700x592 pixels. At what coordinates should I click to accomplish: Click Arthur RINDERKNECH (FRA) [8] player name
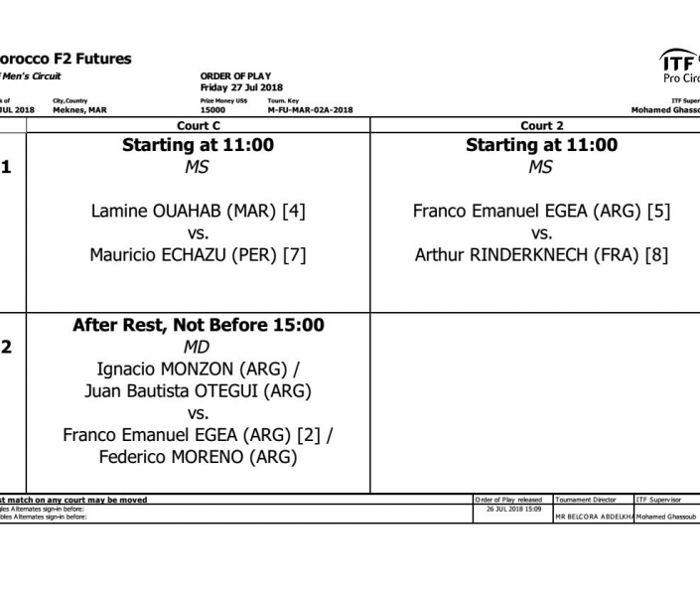[x=541, y=255]
